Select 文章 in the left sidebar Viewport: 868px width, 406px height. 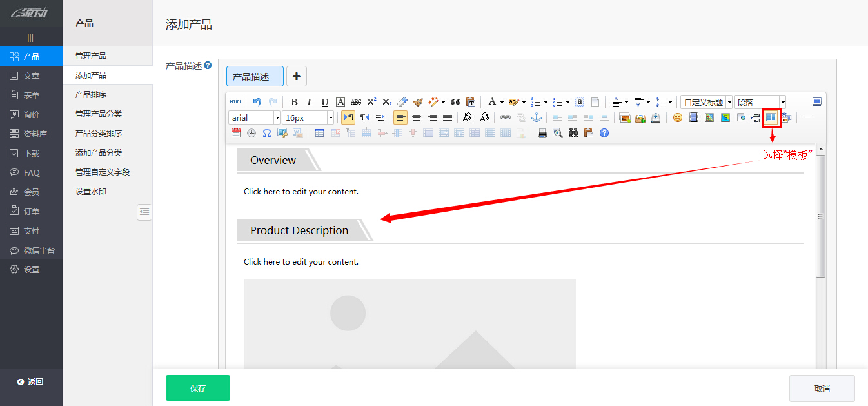(x=31, y=76)
